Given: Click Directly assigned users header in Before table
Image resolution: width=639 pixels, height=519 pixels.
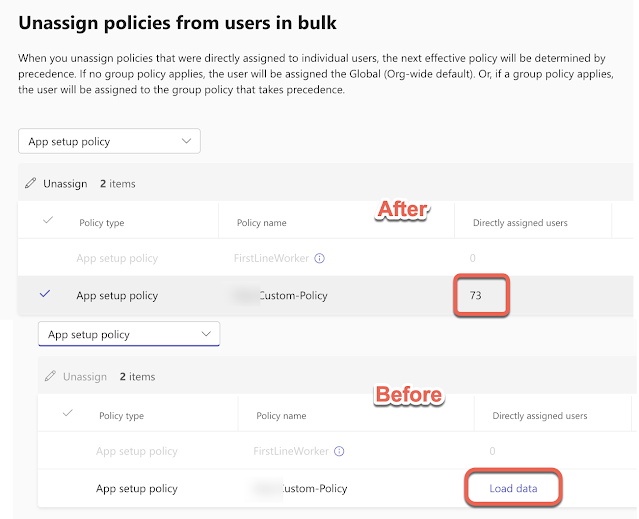Looking at the screenshot, I should pos(539,416).
